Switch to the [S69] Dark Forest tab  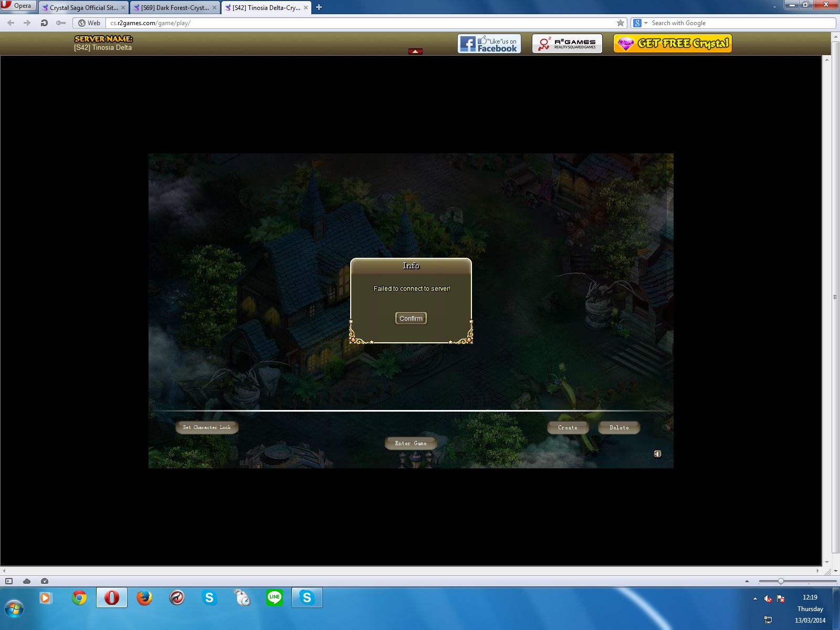coord(174,8)
